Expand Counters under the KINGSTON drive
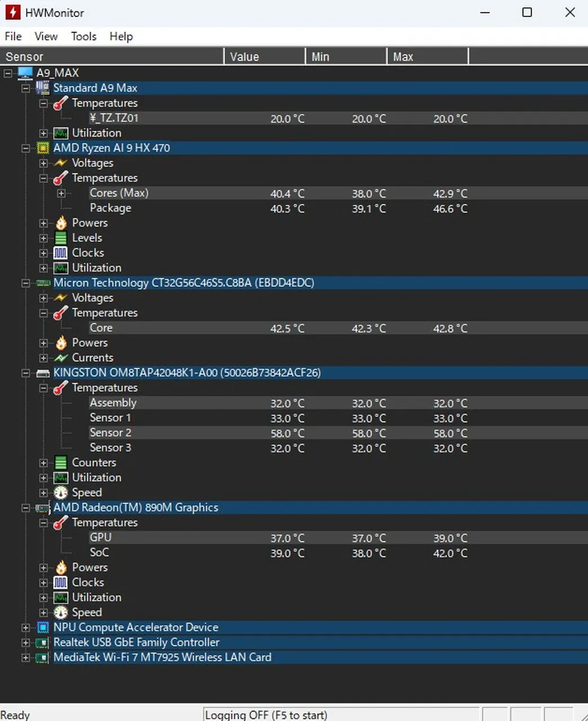The image size is (588, 721). point(43,462)
